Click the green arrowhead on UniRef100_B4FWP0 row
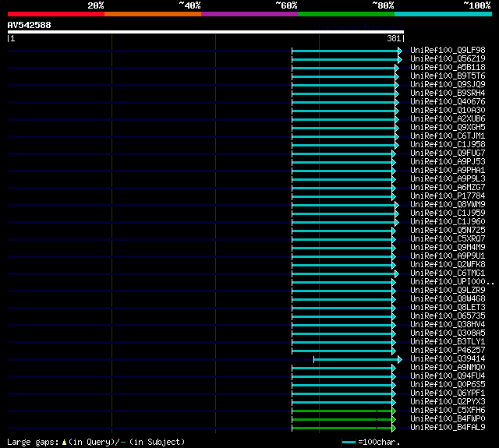The height and width of the screenshot is (448, 499). 394,420
